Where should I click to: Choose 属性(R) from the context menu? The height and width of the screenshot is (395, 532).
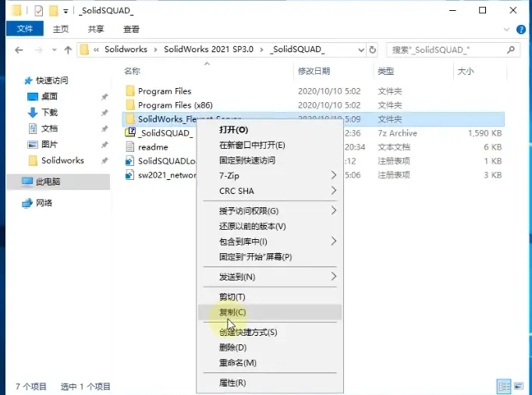point(270,383)
